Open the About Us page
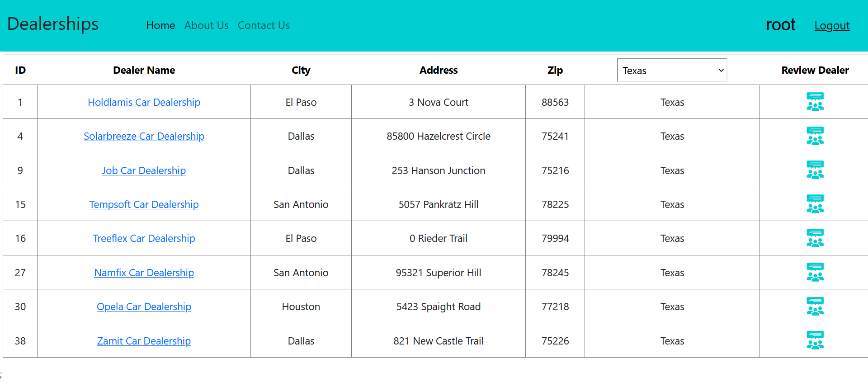The height and width of the screenshot is (387, 868). [206, 25]
